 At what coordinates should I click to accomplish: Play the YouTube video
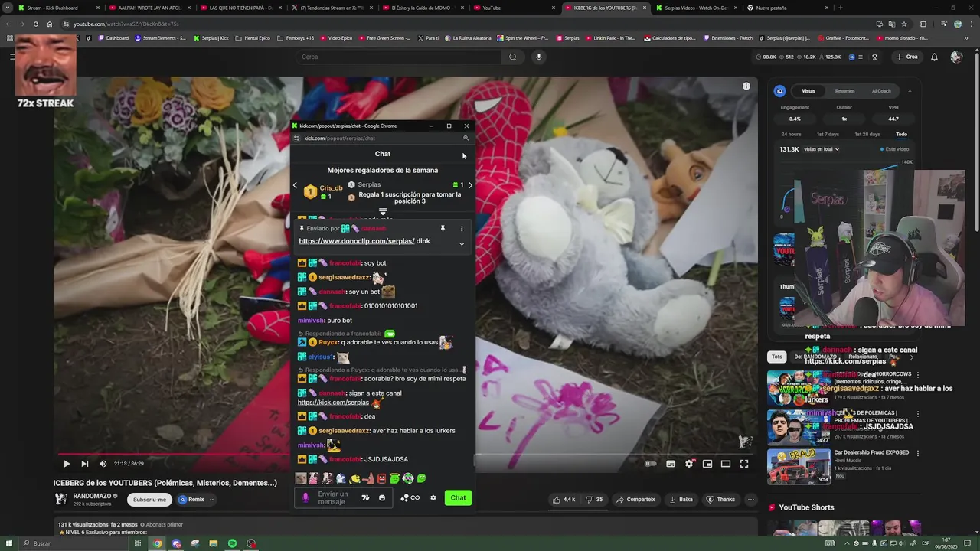(x=67, y=464)
